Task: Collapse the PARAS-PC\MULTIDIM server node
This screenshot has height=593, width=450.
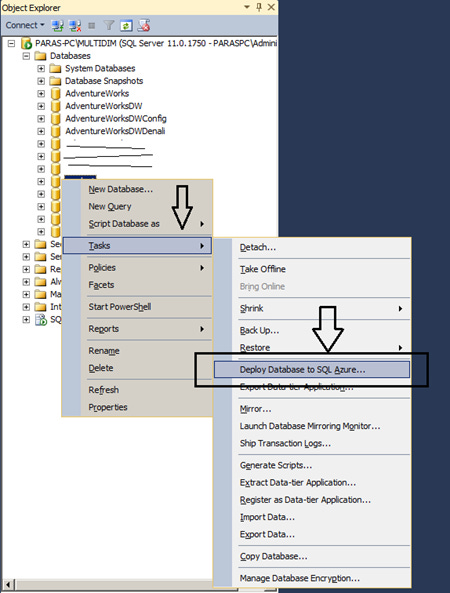Action: (11, 43)
